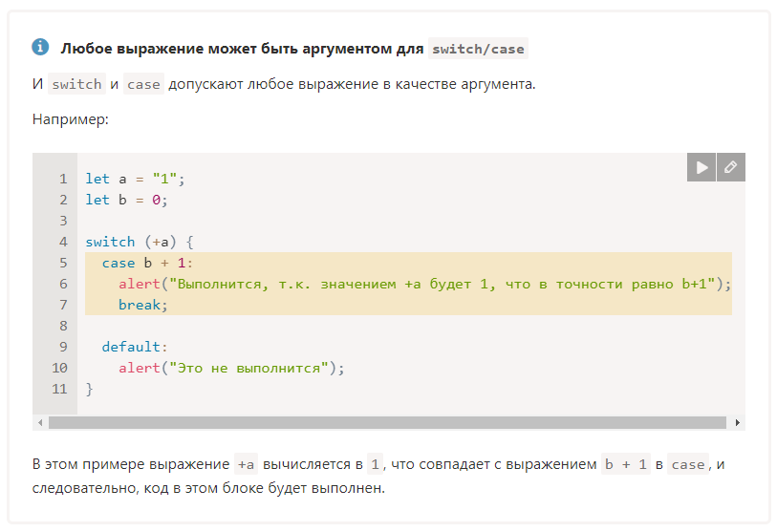Viewport: 777px width, 532px height.
Task: Click code line 'switch (+a) {'
Action: (x=140, y=242)
